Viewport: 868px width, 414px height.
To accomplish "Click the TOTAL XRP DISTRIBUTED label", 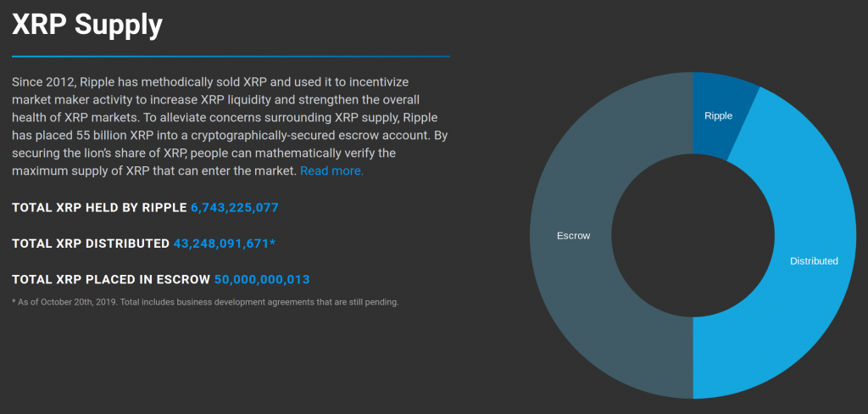I will 91,243.
